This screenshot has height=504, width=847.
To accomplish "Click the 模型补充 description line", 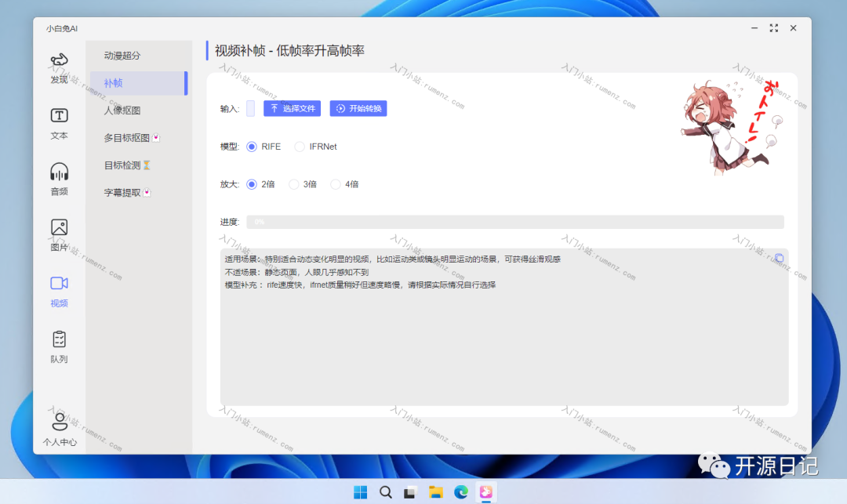I will [360, 285].
